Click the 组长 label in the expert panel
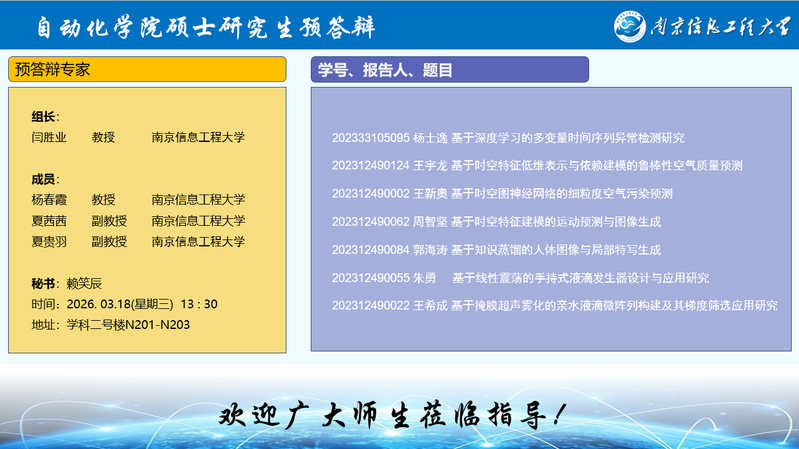 [x=45, y=116]
